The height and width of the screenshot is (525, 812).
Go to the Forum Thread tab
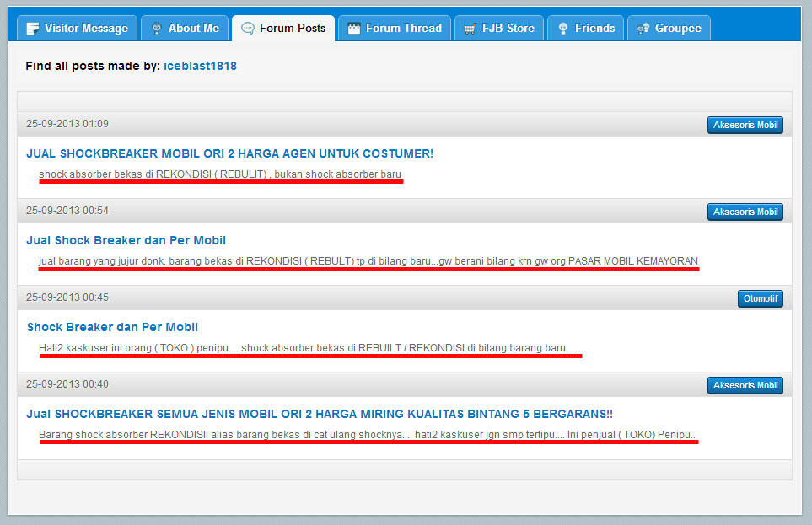pos(395,28)
